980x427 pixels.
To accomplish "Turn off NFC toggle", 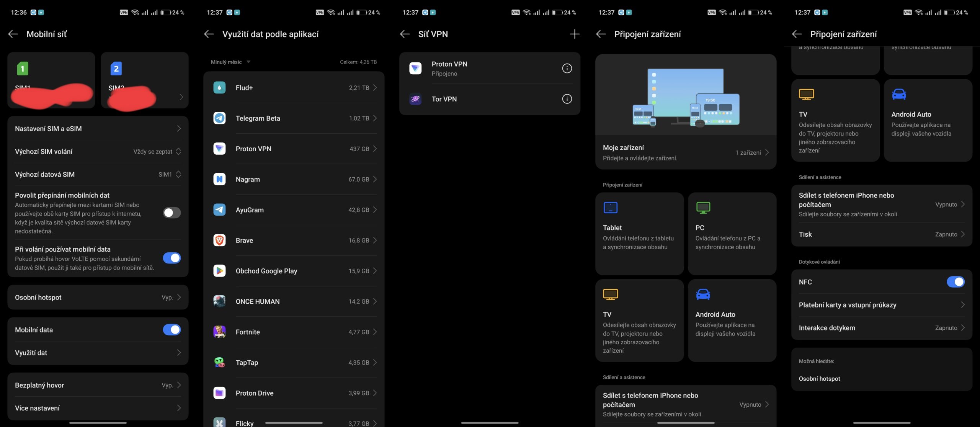I will [955, 282].
